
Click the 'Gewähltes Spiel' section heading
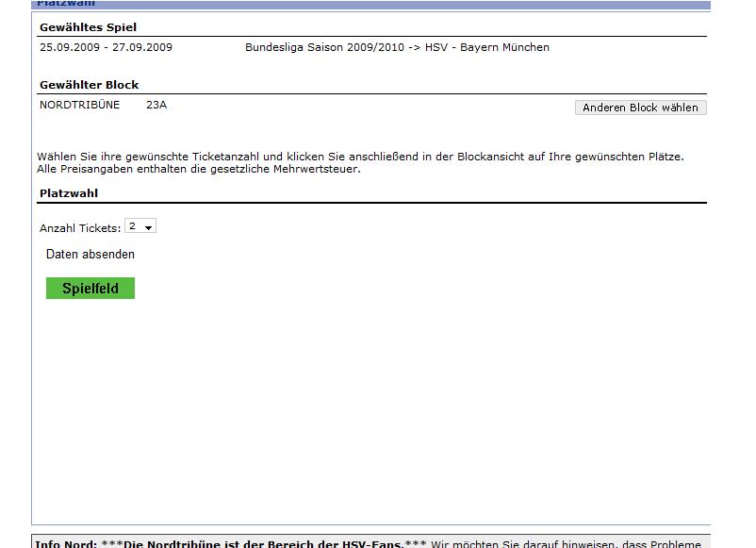click(x=88, y=27)
